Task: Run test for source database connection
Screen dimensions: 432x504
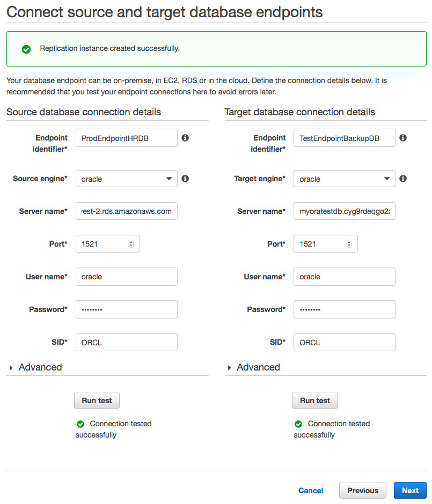Action: click(97, 401)
